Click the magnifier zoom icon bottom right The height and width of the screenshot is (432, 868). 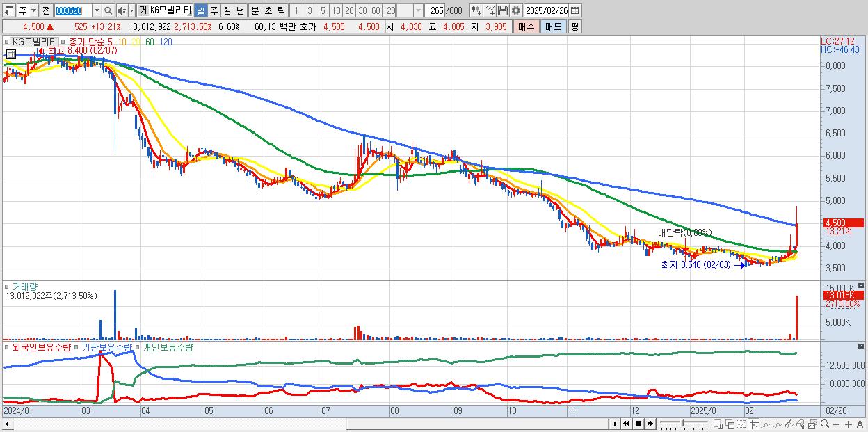coord(825,424)
